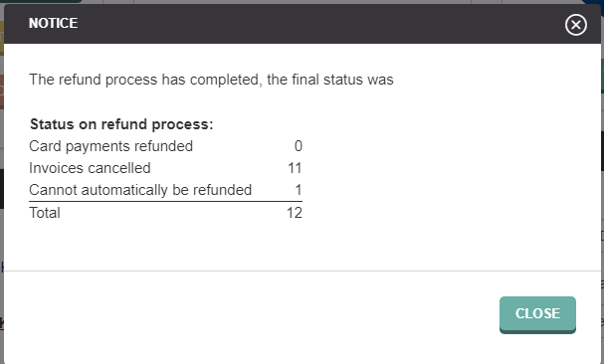Click the word 'refund' in the message
Viewport: 604px width, 364px height.
pyautogui.click(x=80, y=80)
